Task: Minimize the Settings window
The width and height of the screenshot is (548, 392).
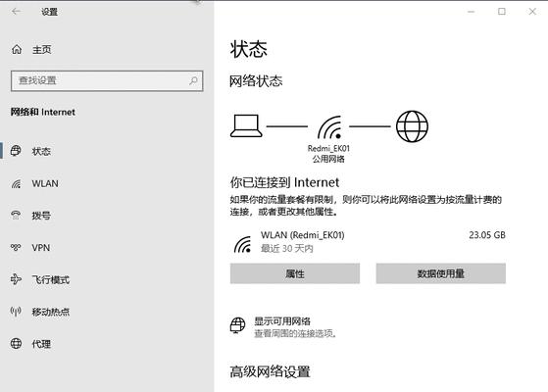Action: (472, 12)
